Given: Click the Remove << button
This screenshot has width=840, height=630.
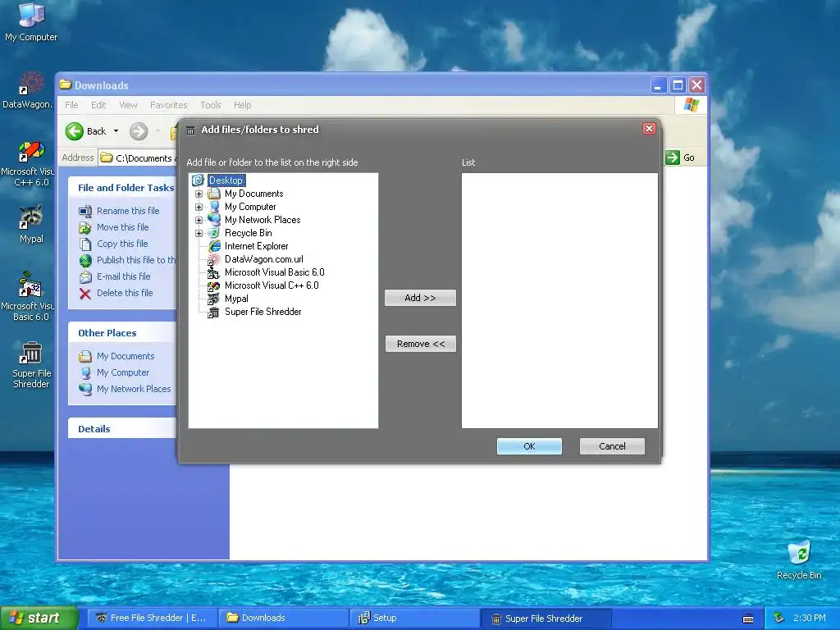Looking at the screenshot, I should (421, 344).
